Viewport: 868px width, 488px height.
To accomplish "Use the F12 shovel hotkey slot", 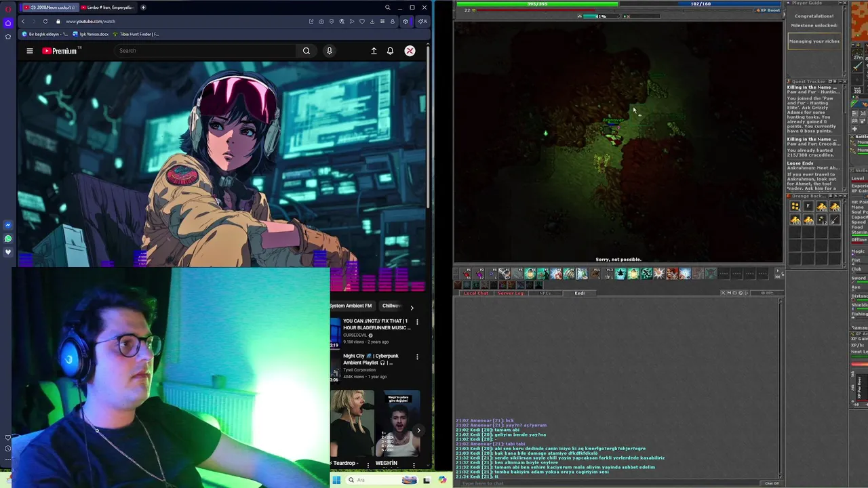I will tap(608, 274).
